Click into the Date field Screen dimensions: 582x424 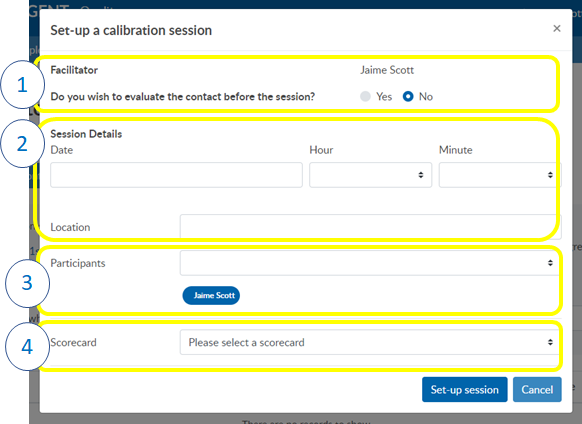click(x=176, y=175)
